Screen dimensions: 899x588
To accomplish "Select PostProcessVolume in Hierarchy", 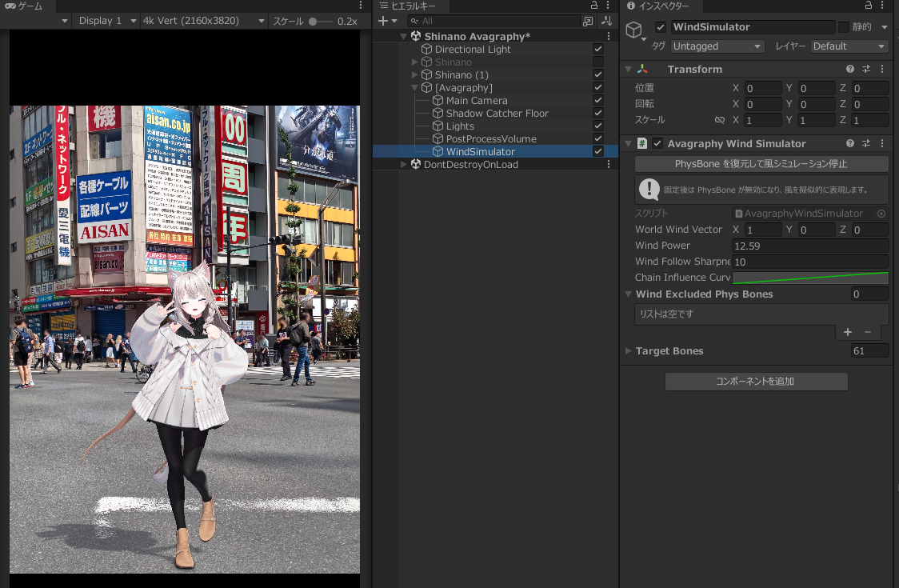I will [491, 139].
